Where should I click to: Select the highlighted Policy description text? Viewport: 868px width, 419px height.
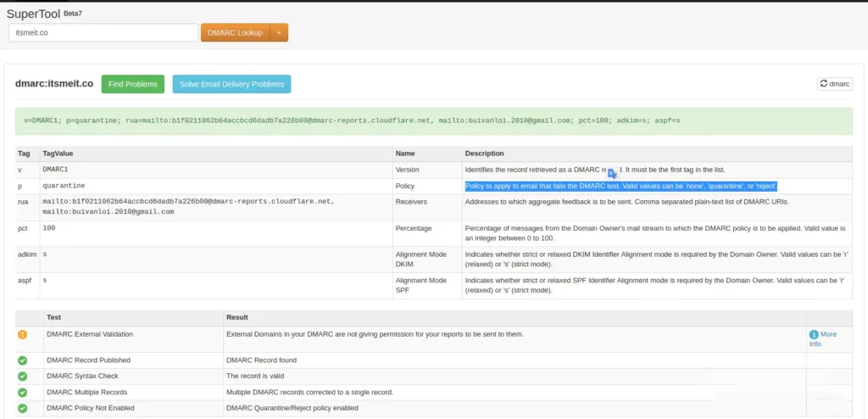[x=620, y=186]
